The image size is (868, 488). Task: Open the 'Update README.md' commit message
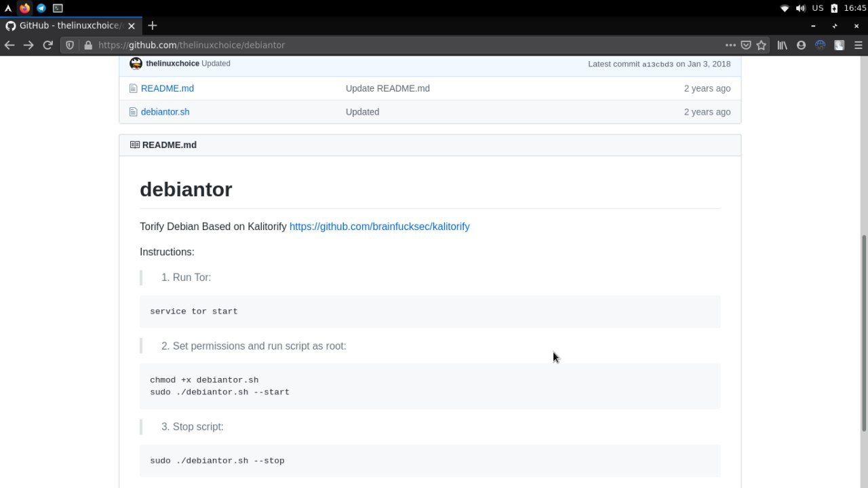click(x=388, y=88)
